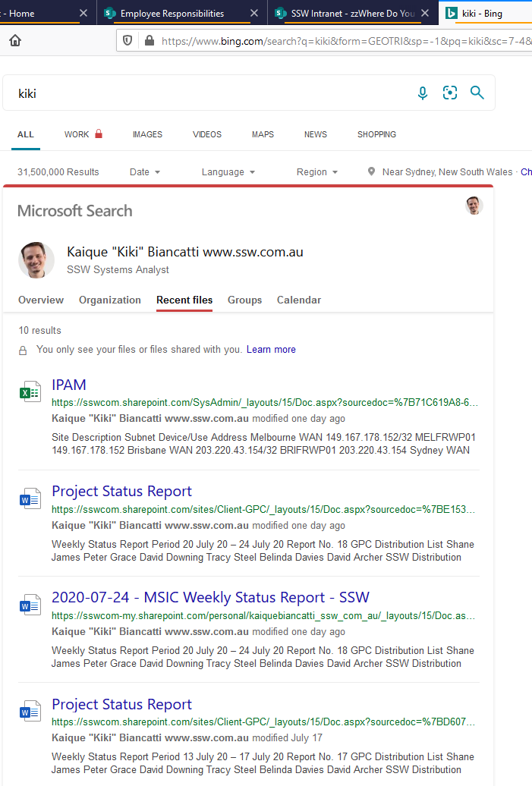This screenshot has width=532, height=786.
Task: Click the IPAM Excel file icon
Action: pos(30,392)
